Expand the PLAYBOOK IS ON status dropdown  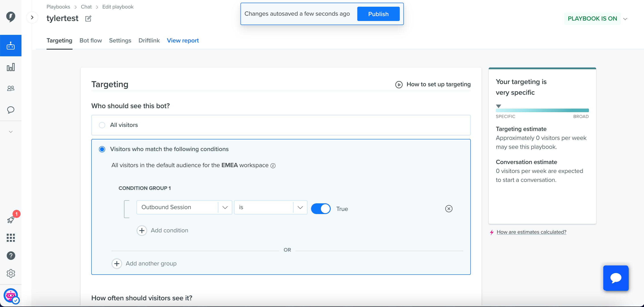click(x=625, y=19)
